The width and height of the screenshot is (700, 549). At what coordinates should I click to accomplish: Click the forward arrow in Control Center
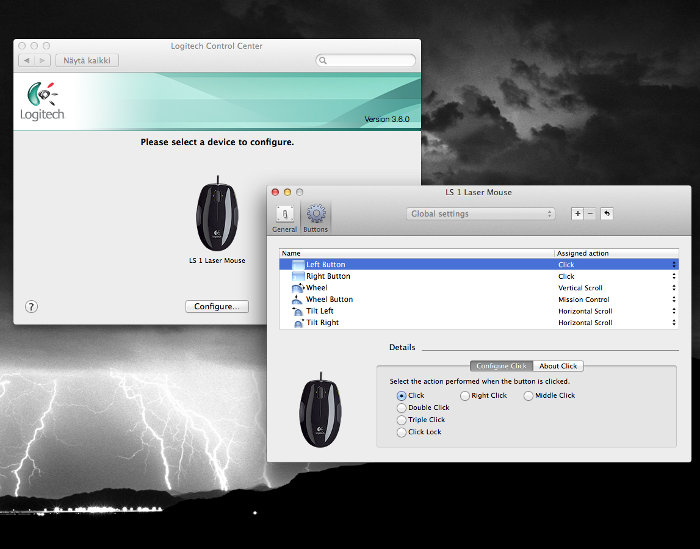[42, 60]
